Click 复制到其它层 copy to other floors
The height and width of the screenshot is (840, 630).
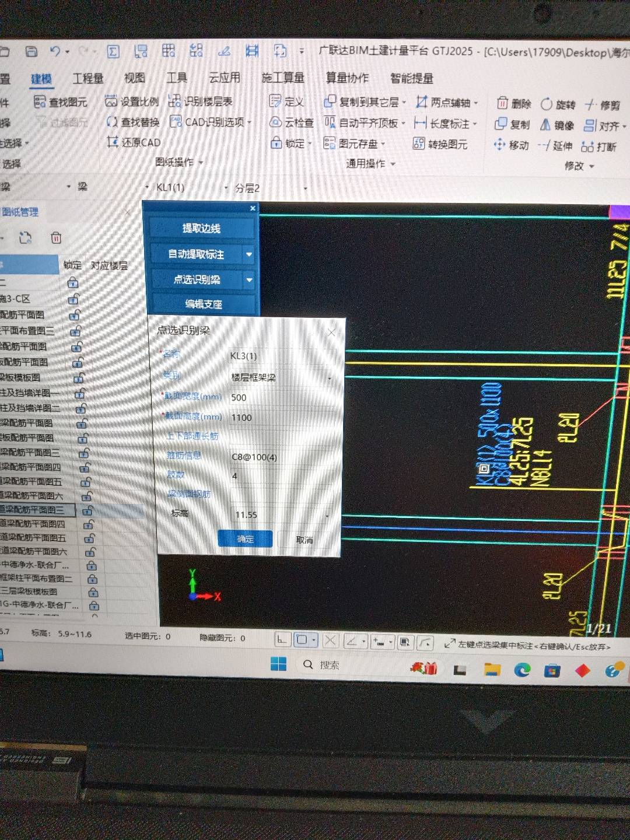coord(365,102)
